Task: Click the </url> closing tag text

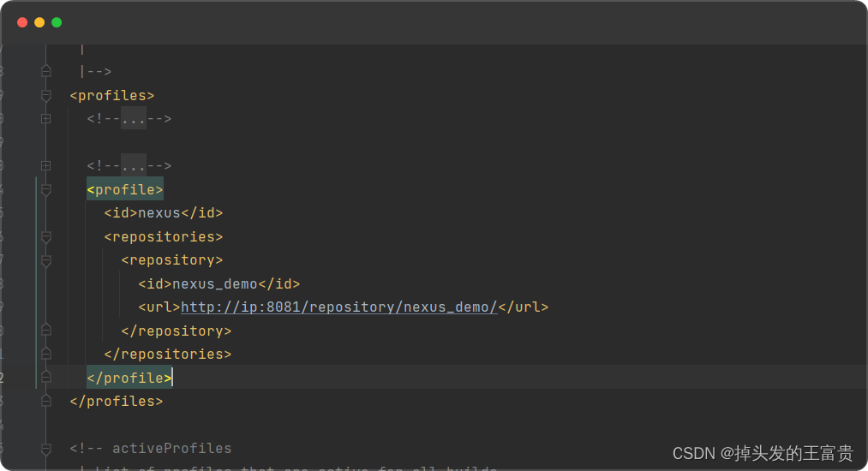Action: coord(524,307)
